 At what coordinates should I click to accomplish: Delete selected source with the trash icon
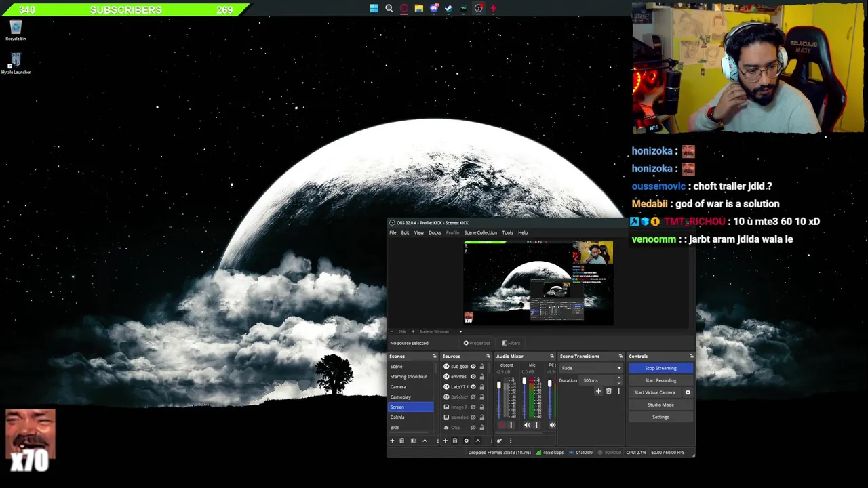(455, 441)
